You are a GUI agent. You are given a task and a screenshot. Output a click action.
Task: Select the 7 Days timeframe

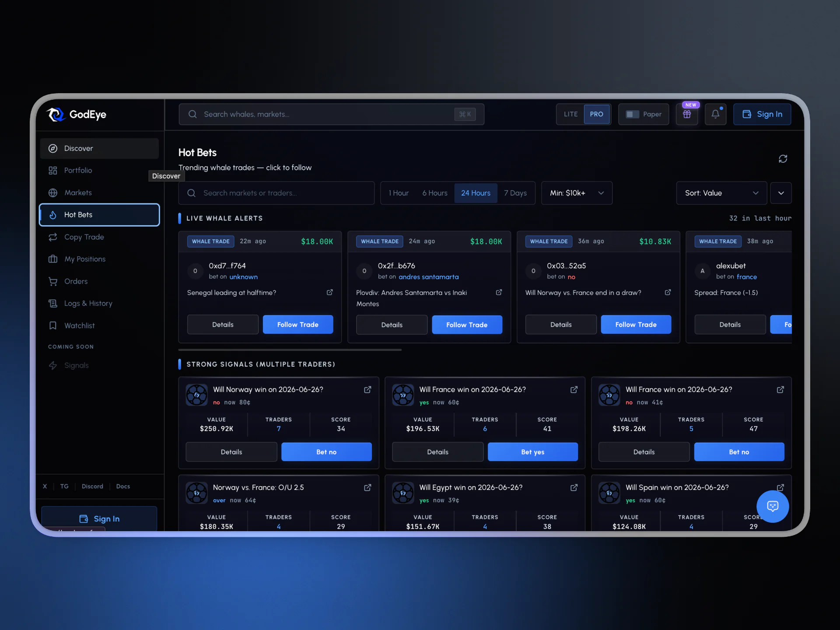(515, 193)
